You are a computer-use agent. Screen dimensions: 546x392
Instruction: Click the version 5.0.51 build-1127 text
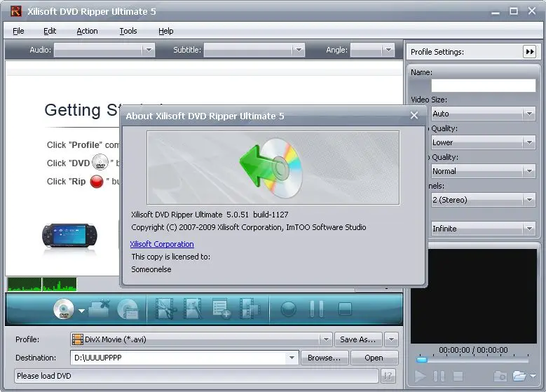(x=257, y=215)
